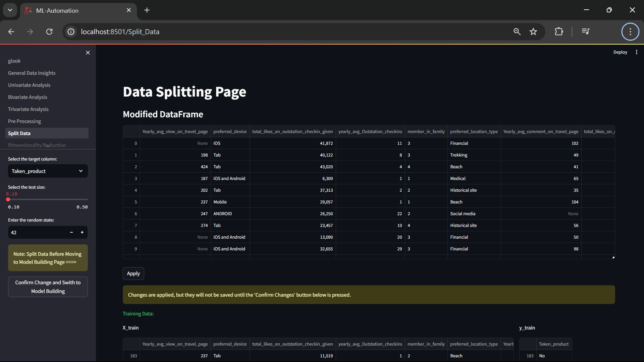Image resolution: width=644 pixels, height=362 pixels.
Task: Close the sidebar with the X icon
Action: [x=88, y=53]
